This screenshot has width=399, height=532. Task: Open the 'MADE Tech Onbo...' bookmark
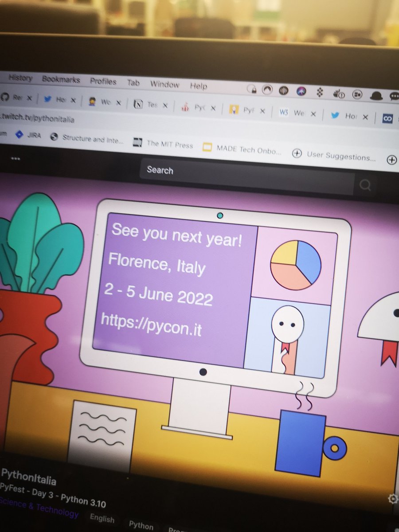(242, 149)
